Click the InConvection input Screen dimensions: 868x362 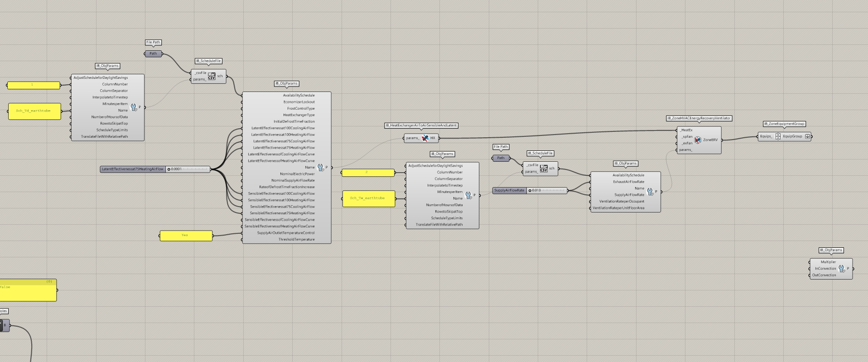825,269
